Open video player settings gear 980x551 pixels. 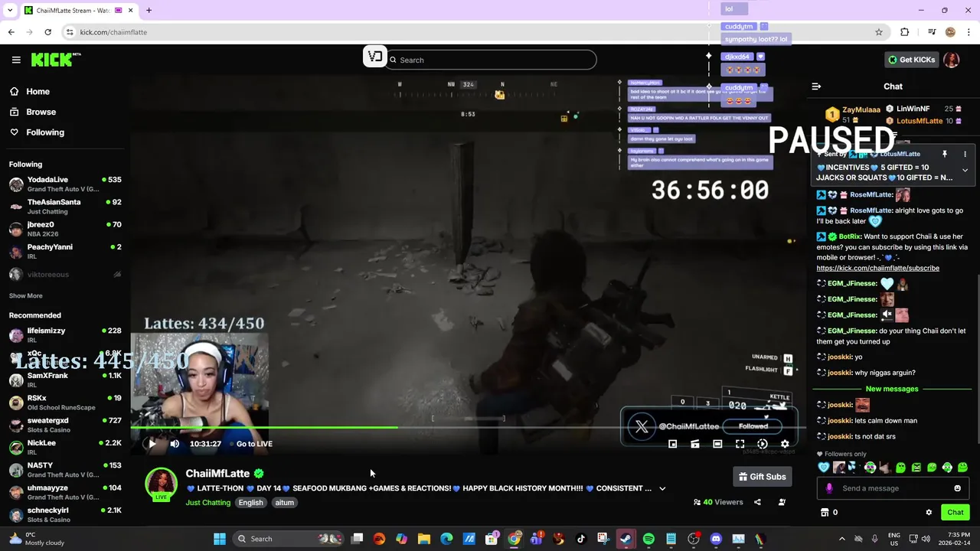[x=785, y=444]
